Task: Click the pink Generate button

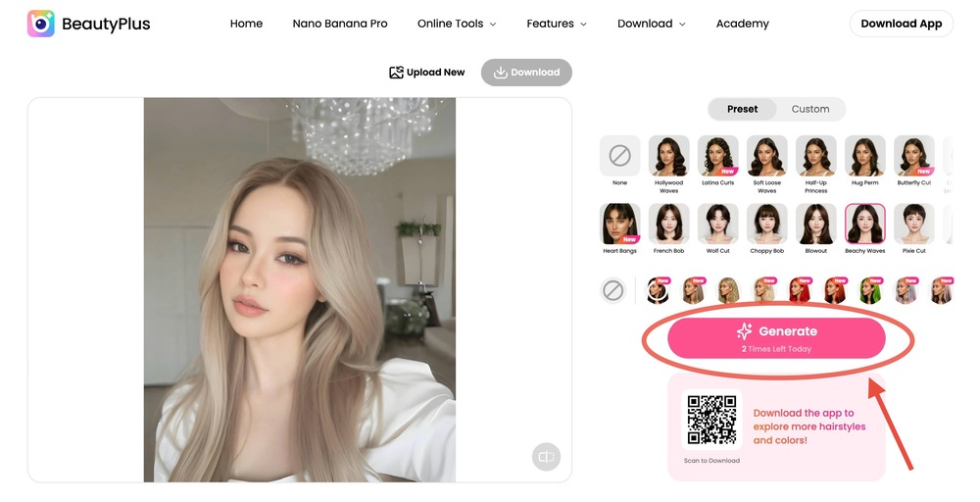Action: [776, 338]
